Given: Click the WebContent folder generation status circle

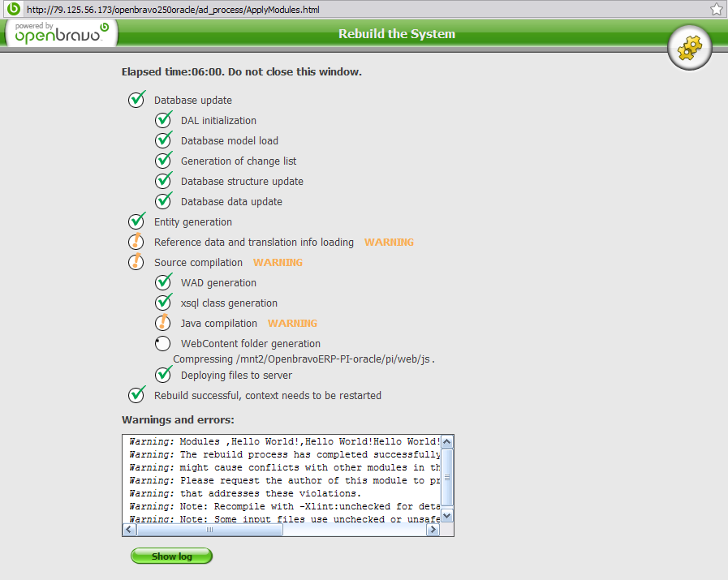Looking at the screenshot, I should 163,343.
